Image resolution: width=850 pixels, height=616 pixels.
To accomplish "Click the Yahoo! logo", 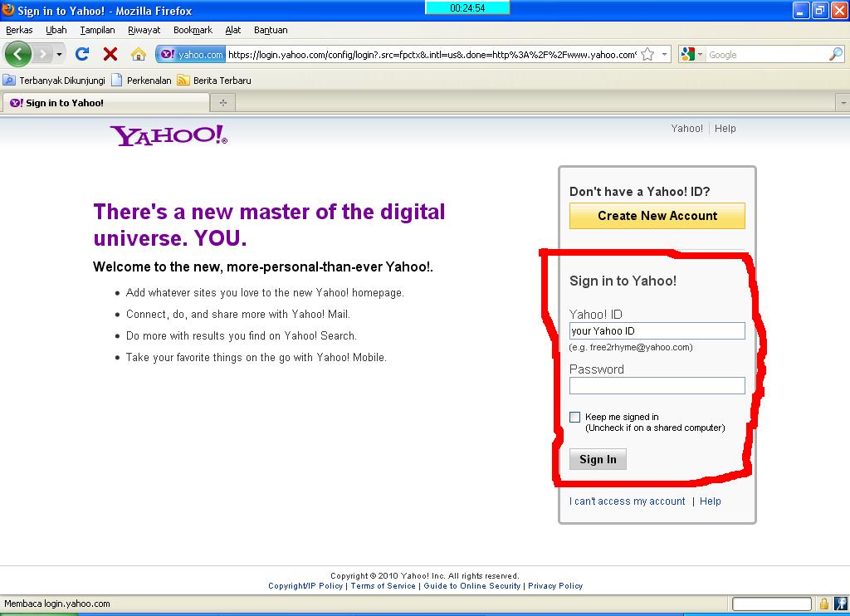I will click(169, 135).
